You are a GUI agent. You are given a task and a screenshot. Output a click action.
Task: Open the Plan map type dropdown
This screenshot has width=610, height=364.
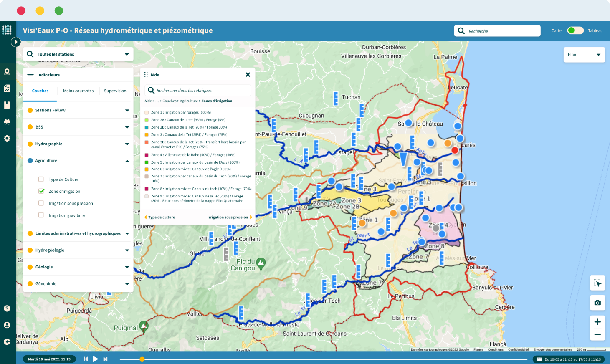click(x=584, y=55)
